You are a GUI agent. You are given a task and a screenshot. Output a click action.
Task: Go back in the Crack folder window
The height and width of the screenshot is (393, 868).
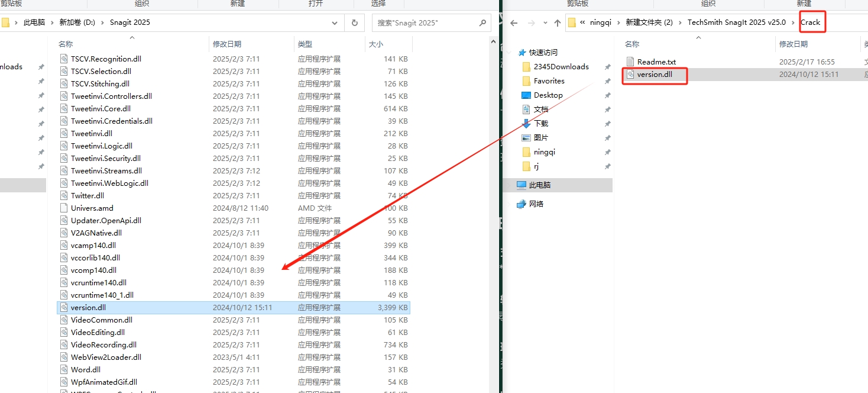click(x=514, y=23)
